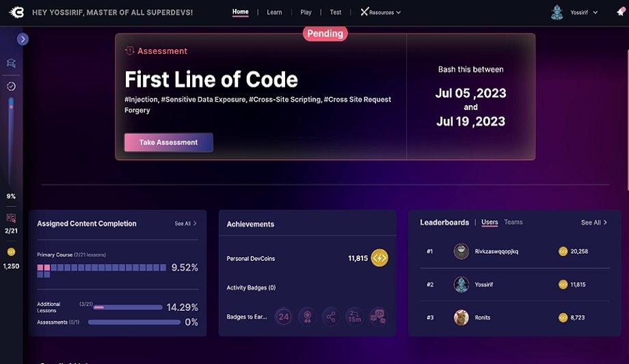Click See All in Assigned Content Completion

185,223
